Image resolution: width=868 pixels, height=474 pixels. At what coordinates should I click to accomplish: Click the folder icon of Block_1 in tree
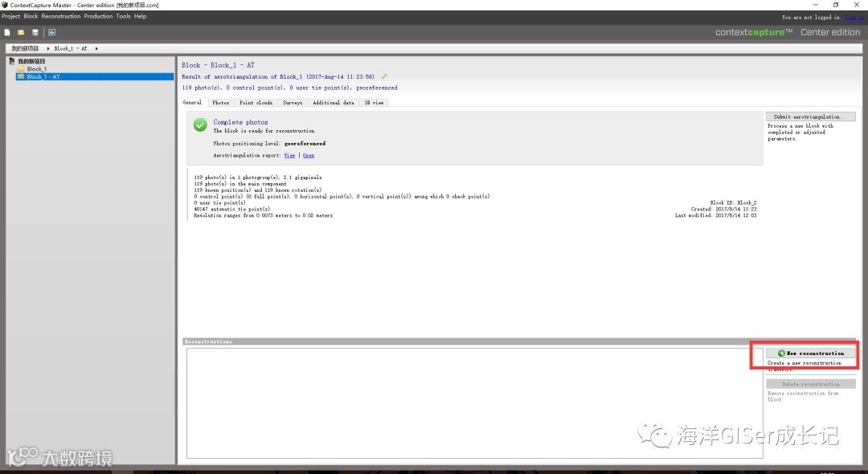[x=21, y=69]
